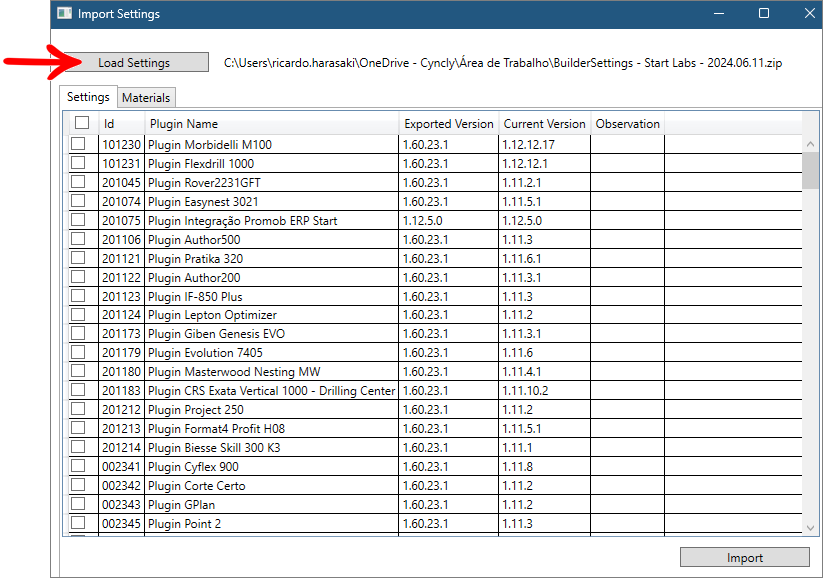
Task: Click the Exported Version column header
Action: [449, 124]
